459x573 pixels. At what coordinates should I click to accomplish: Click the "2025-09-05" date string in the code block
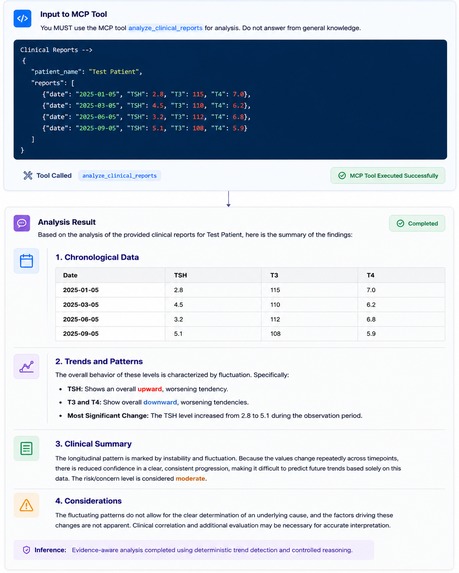click(98, 128)
